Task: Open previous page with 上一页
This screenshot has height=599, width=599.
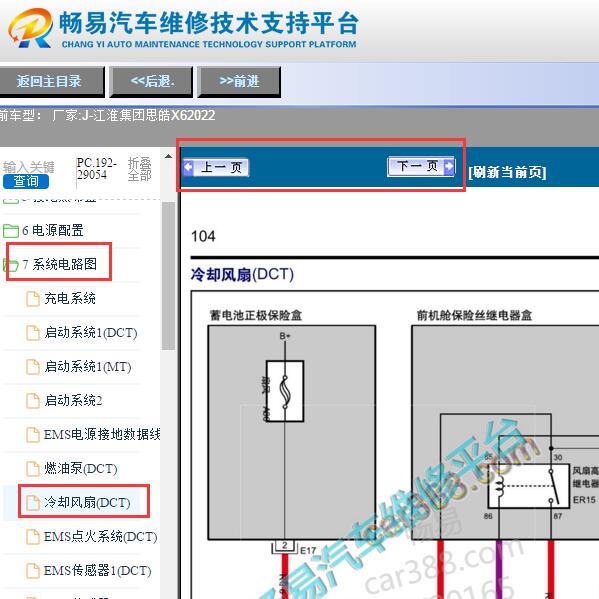Action: (x=216, y=167)
